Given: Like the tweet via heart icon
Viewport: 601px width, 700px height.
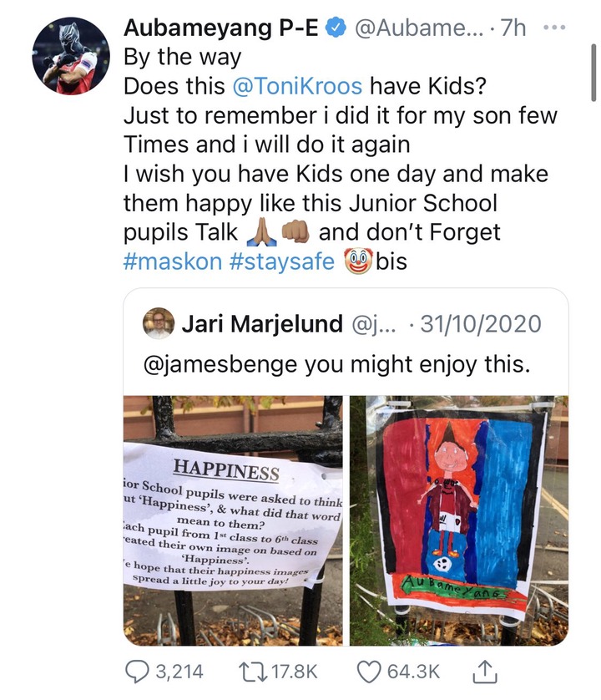Looking at the screenshot, I should coord(370,672).
